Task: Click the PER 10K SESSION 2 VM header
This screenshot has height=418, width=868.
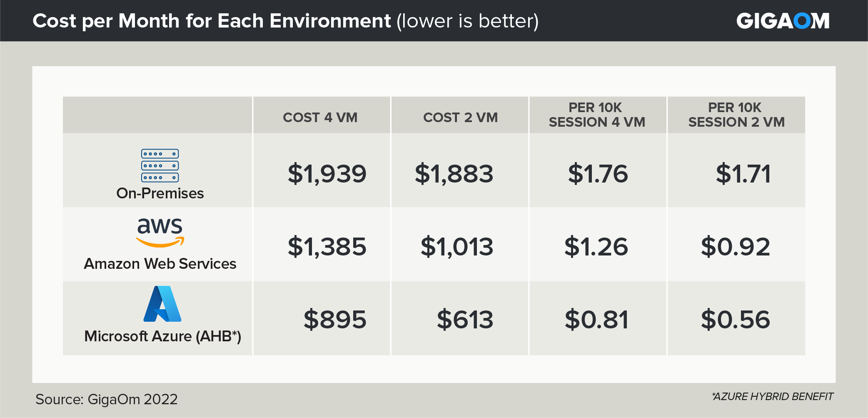Action: point(736,115)
